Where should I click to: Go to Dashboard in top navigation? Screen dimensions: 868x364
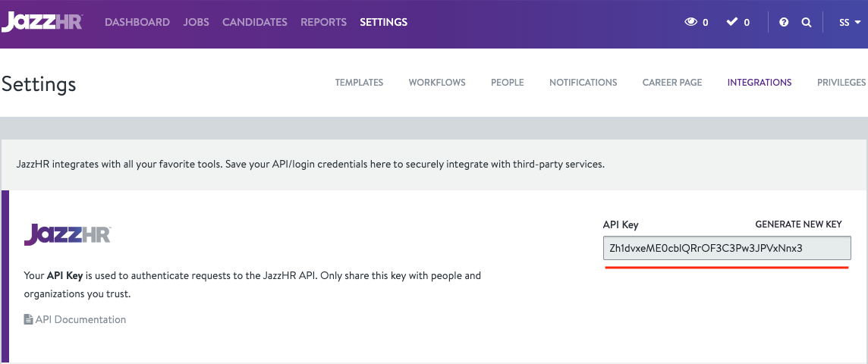click(x=137, y=22)
